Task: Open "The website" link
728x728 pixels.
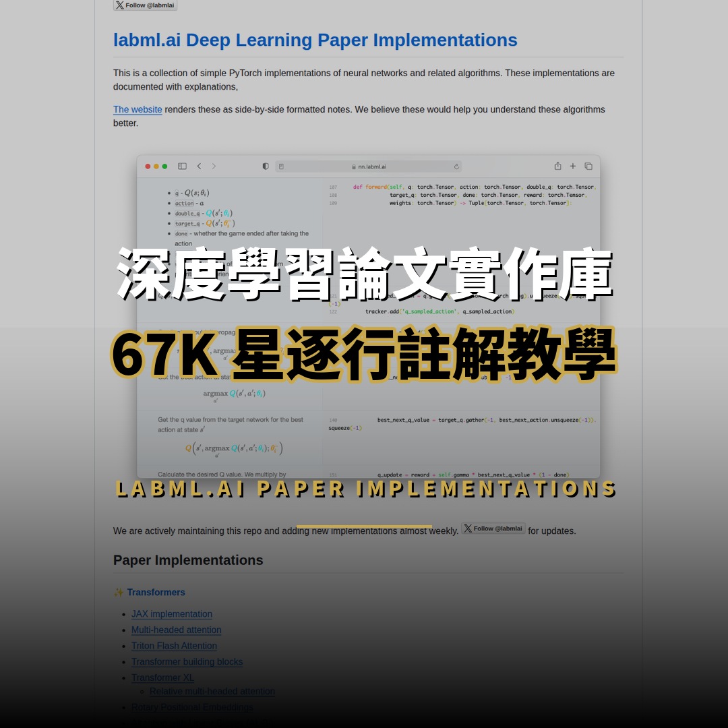Action: (138, 110)
